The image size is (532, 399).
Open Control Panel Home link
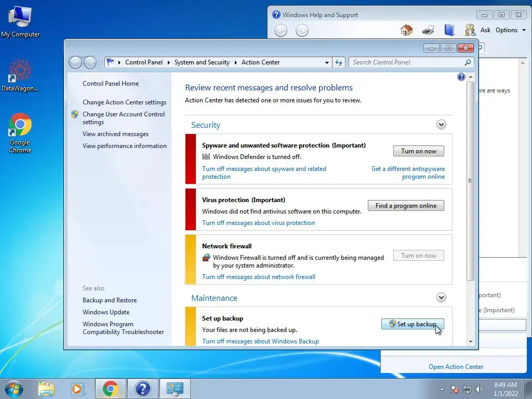point(111,84)
